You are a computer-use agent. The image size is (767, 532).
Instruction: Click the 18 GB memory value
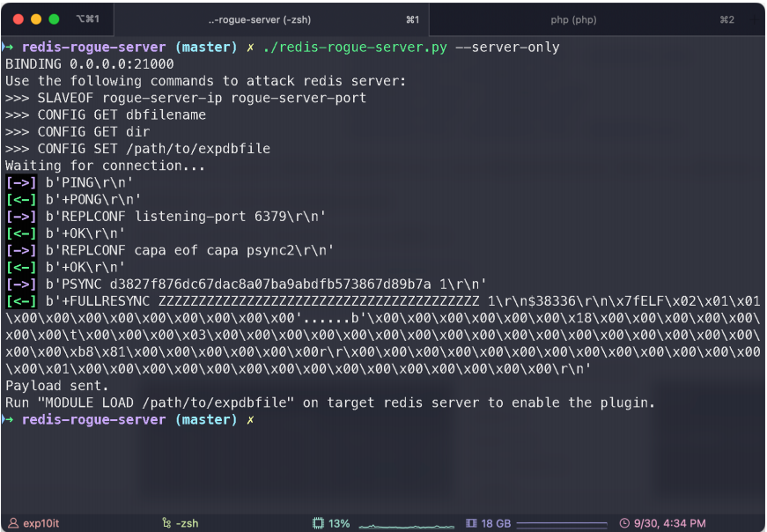496,523
